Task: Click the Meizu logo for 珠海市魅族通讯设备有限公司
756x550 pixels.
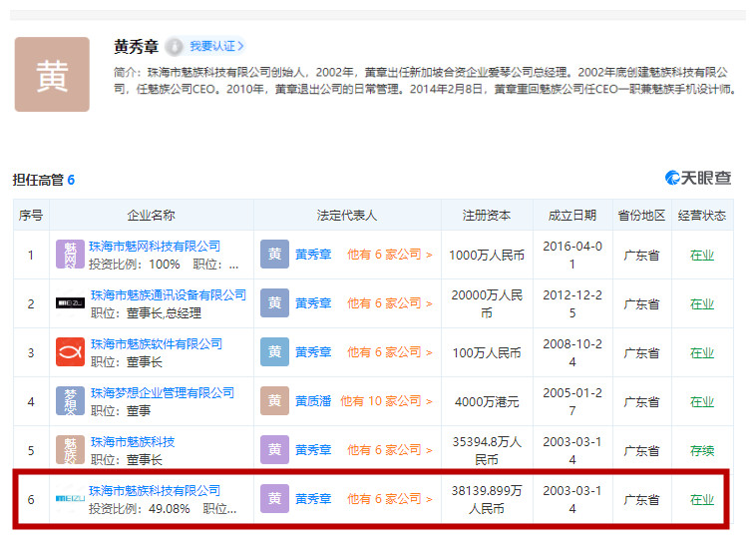Action: coord(70,303)
